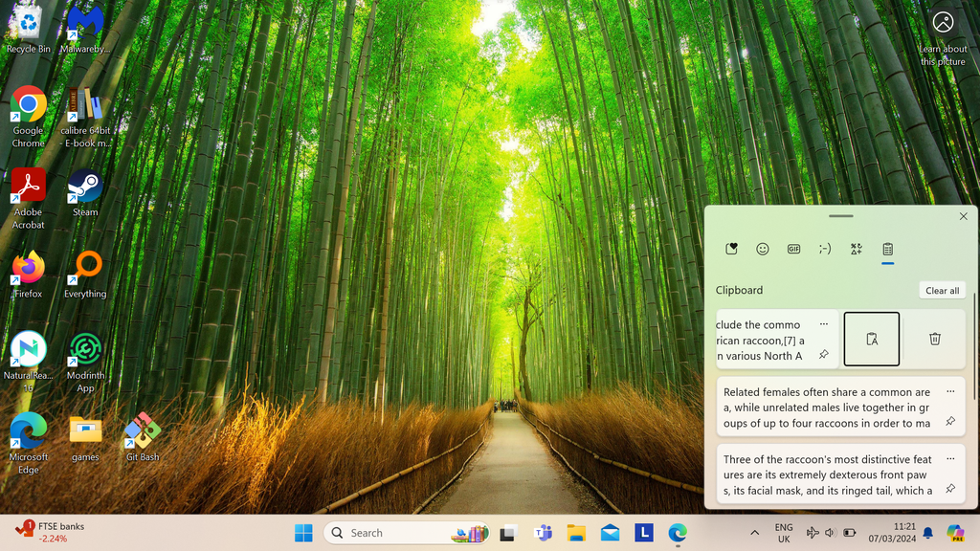
Task: Select the most recently used section
Action: coord(731,249)
